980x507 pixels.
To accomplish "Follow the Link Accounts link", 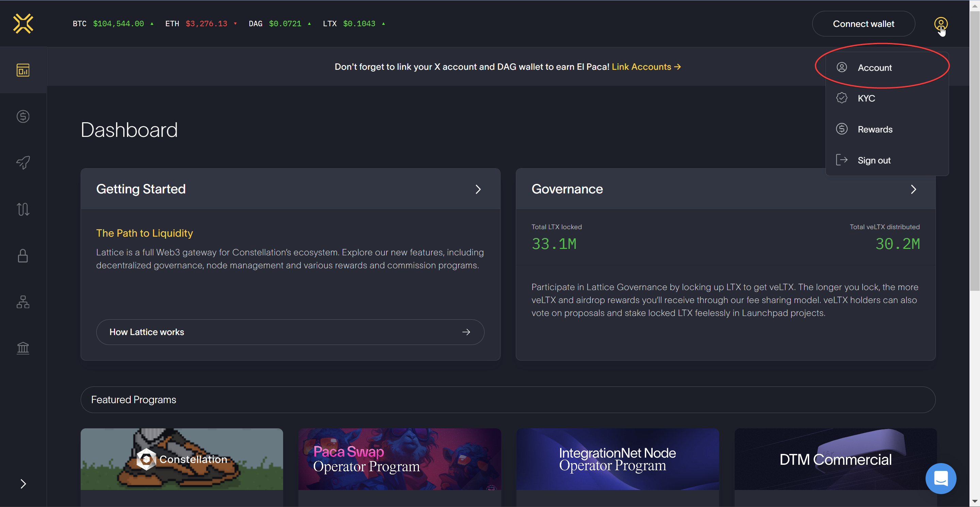I will tap(646, 67).
